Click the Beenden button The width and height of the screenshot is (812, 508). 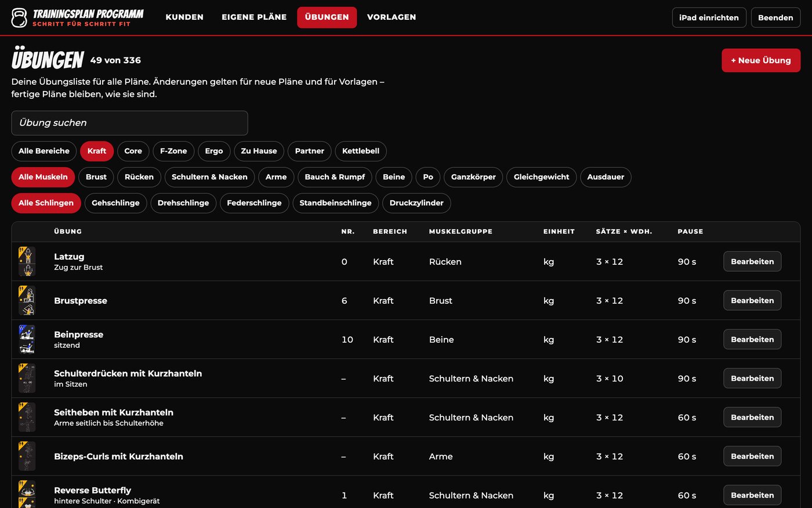pos(775,17)
